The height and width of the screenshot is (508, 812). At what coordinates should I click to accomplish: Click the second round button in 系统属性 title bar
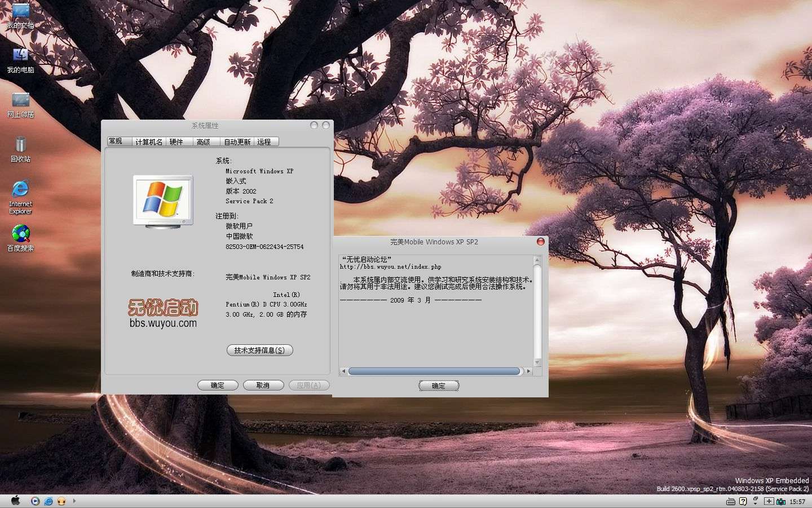[325, 125]
